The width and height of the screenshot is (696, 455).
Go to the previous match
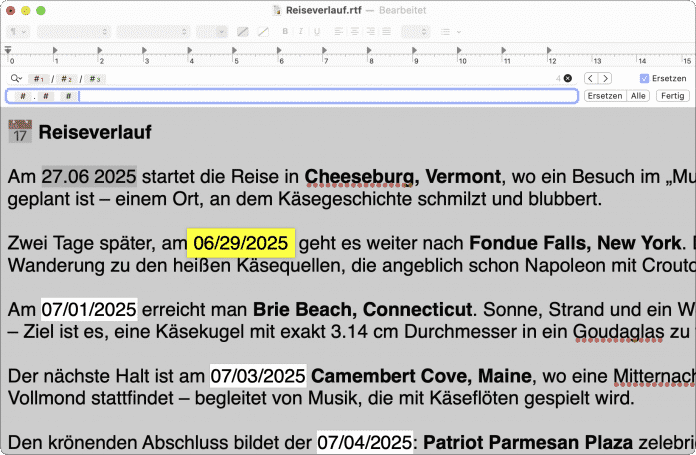(x=591, y=79)
